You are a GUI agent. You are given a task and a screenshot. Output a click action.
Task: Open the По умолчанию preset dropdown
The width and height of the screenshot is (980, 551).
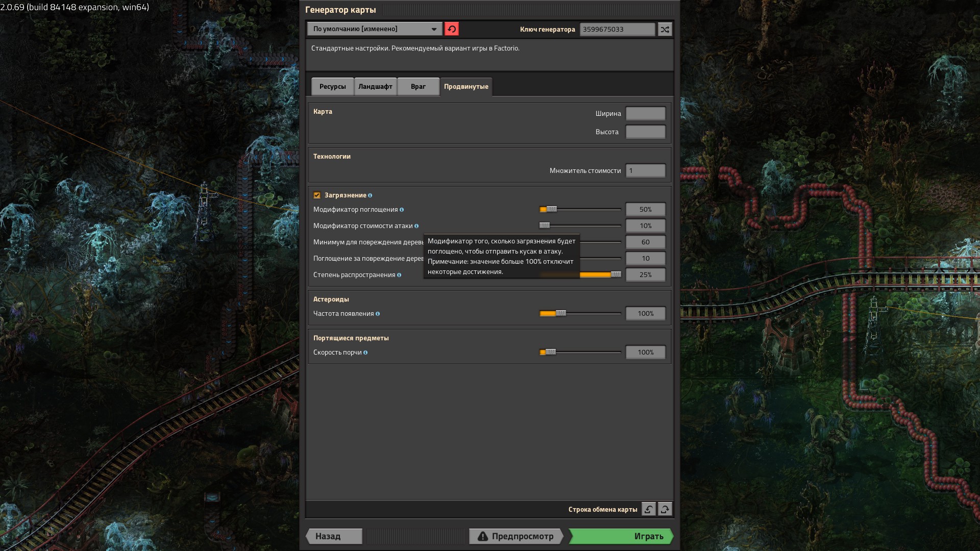375,29
